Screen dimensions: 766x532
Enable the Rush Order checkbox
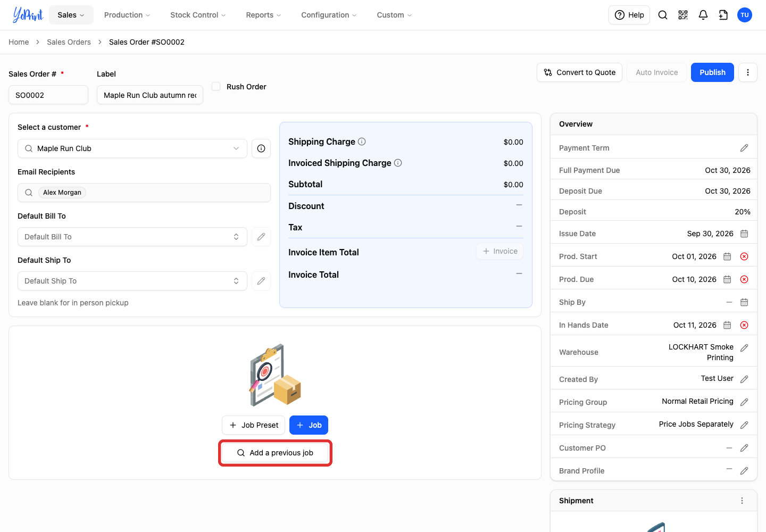[216, 86]
